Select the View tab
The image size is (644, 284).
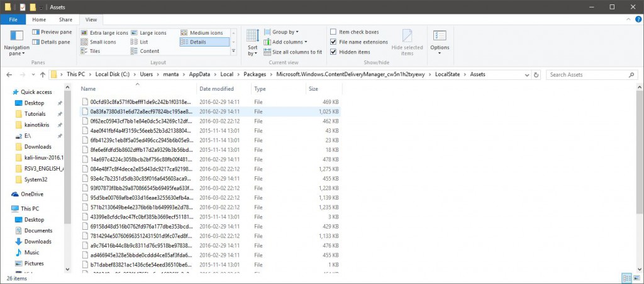[x=91, y=20]
